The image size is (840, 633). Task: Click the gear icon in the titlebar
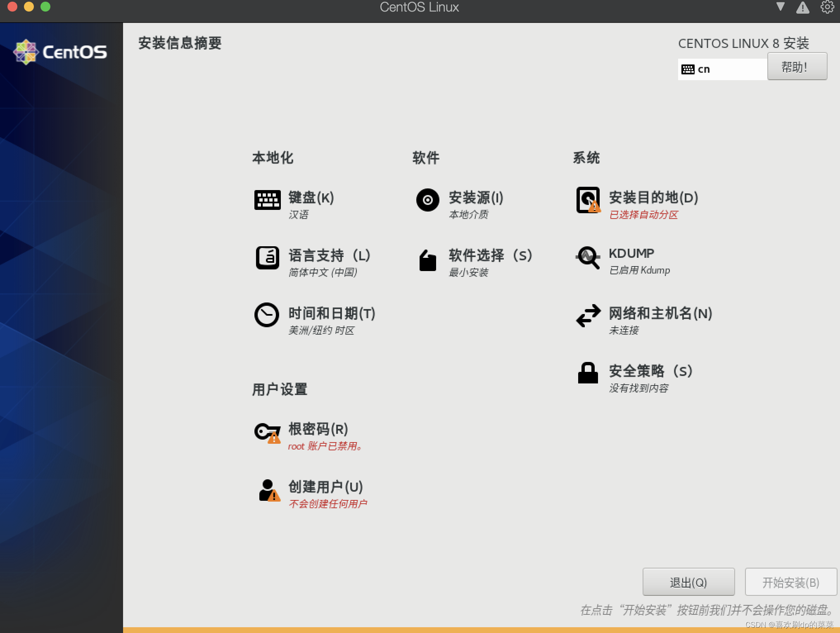(827, 7)
